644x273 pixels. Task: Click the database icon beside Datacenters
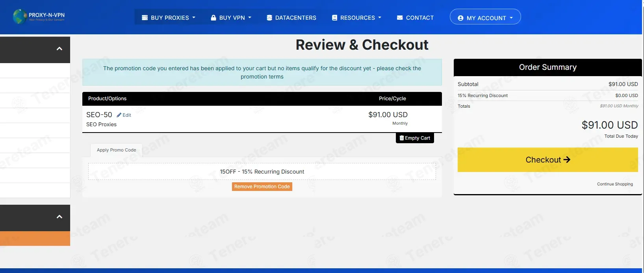(x=269, y=18)
